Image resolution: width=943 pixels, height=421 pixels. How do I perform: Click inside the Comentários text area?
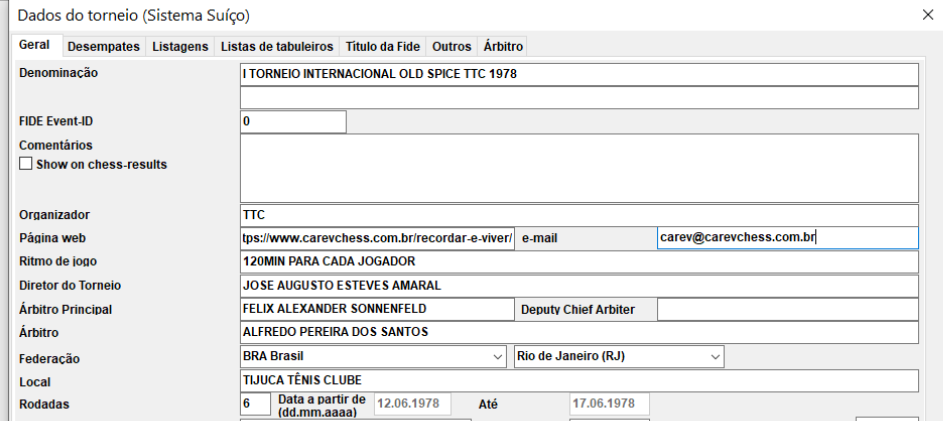click(x=578, y=168)
